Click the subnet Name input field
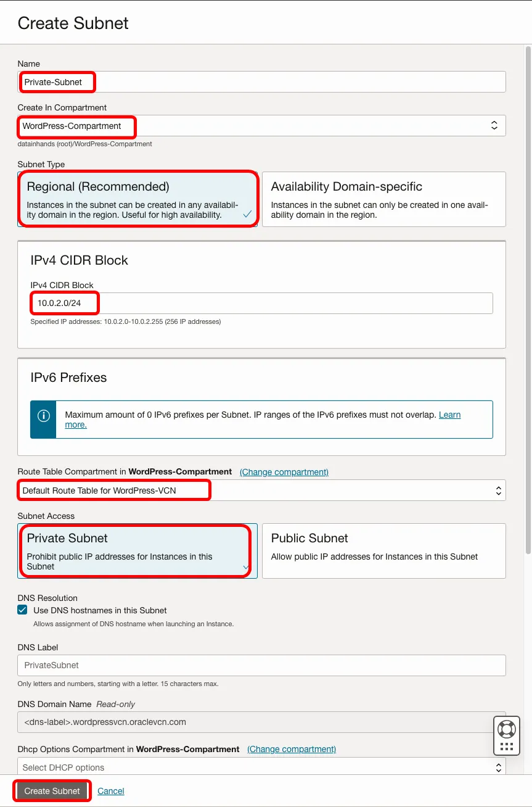 coord(261,82)
